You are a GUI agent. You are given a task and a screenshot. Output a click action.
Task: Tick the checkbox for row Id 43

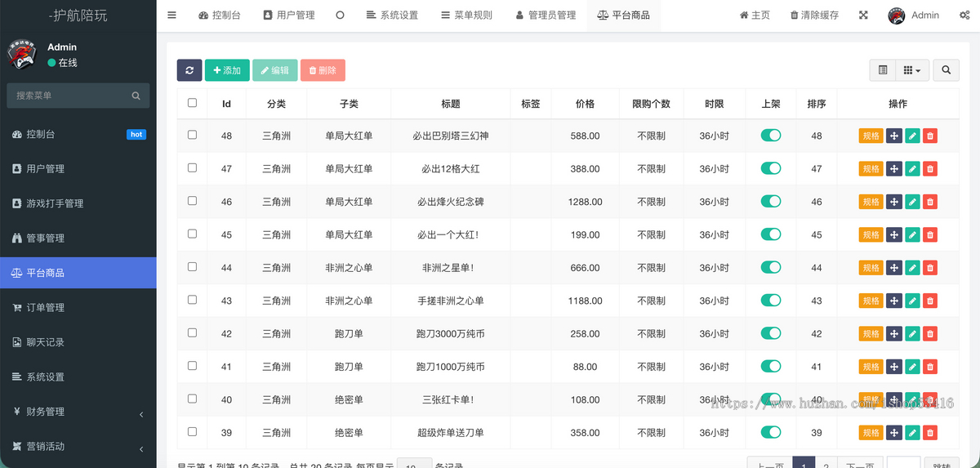(192, 300)
